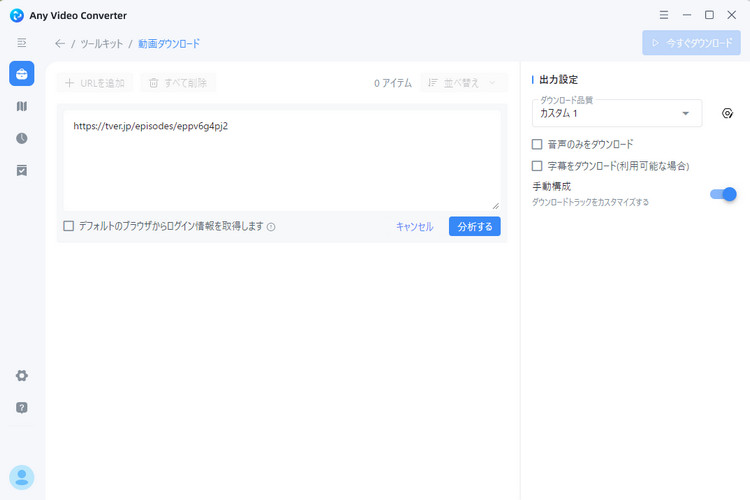Go back with the arrow icon

[60, 44]
